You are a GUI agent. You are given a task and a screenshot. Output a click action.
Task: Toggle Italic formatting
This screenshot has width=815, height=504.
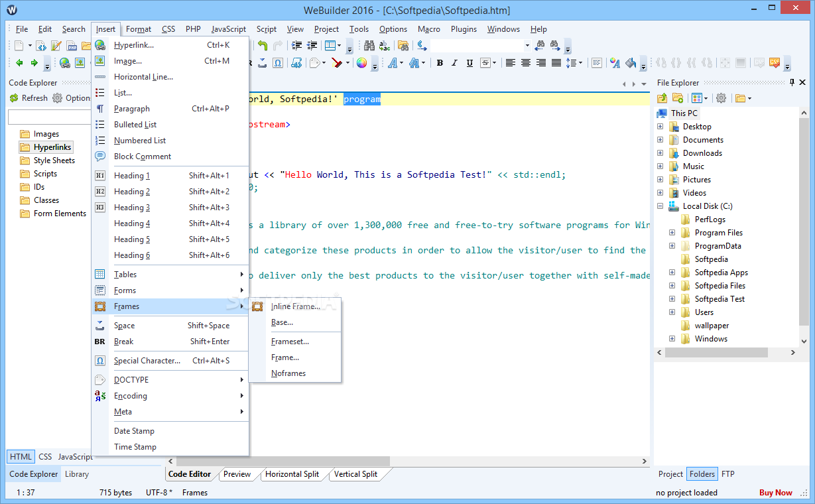454,63
